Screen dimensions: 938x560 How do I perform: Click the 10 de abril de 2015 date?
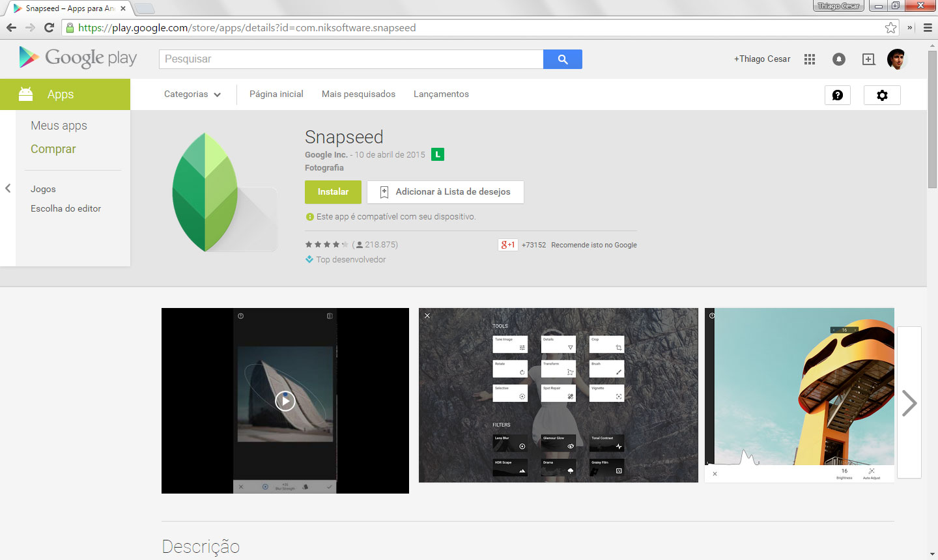pos(390,155)
